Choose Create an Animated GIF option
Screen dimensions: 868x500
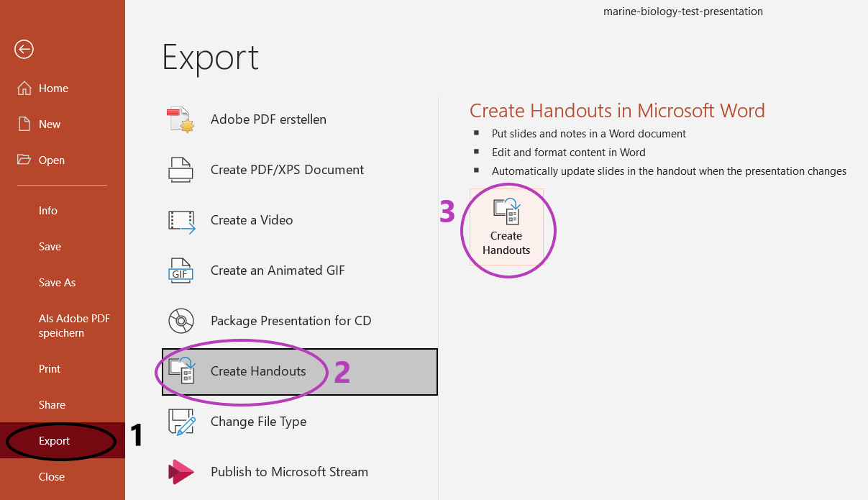pos(300,271)
